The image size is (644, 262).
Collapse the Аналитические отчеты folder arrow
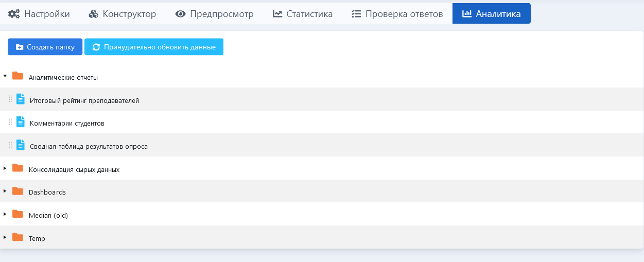click(5, 76)
